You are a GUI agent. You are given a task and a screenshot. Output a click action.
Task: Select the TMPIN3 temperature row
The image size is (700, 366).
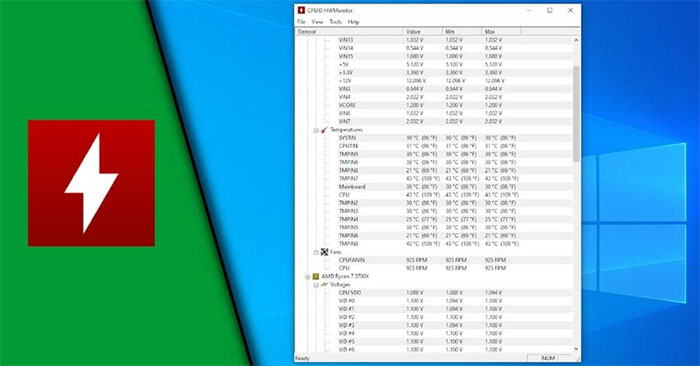click(434, 211)
